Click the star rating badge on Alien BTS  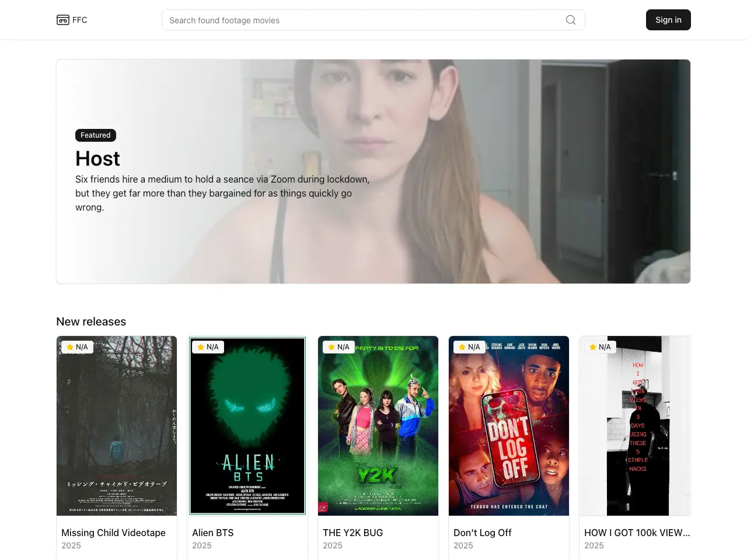pos(208,347)
